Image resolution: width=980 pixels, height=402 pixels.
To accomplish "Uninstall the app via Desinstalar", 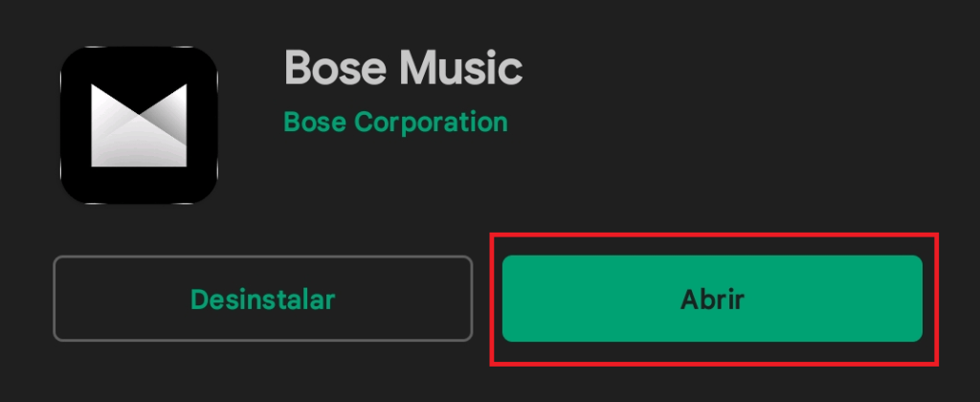I will tap(262, 299).
